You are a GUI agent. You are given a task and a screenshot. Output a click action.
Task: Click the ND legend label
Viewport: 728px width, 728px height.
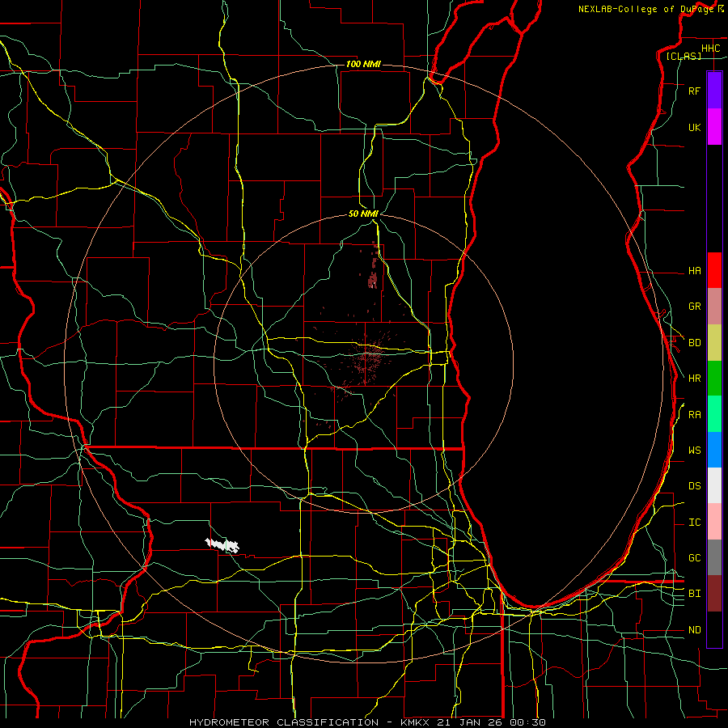pos(694,630)
